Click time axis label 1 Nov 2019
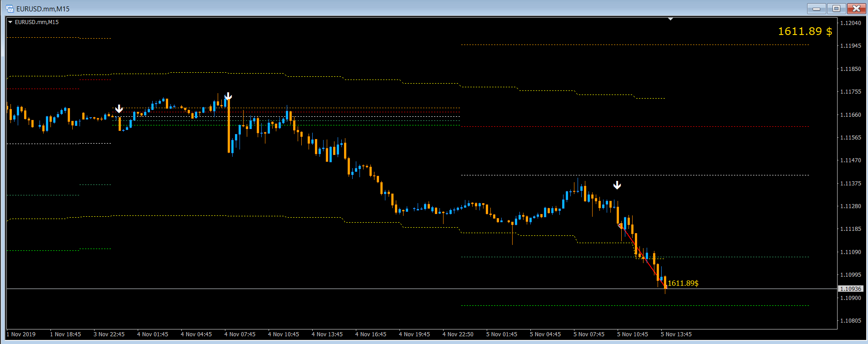Viewport: 868px width, 344px height. pyautogui.click(x=21, y=334)
